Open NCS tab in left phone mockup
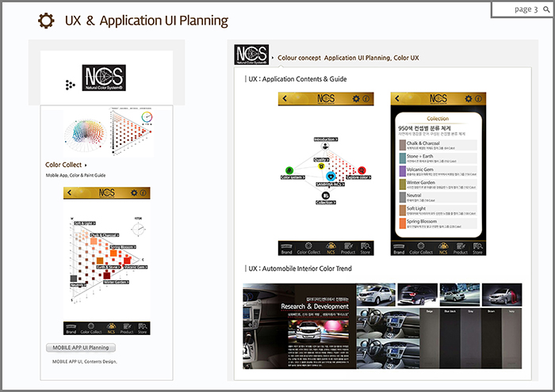Viewport: 555px width, 392px height. click(111, 329)
